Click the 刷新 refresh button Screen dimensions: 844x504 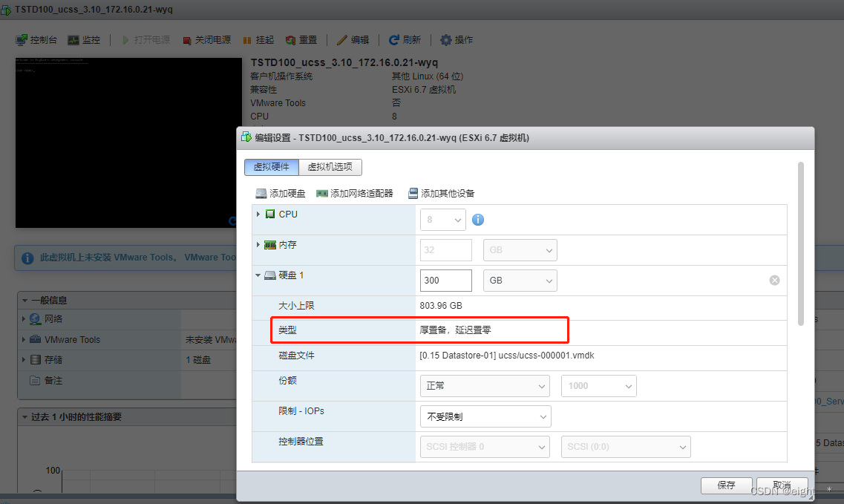(405, 40)
